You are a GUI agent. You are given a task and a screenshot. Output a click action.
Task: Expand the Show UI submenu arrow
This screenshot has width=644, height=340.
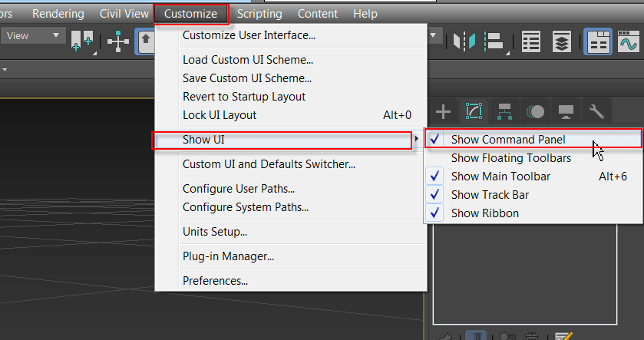[417, 139]
